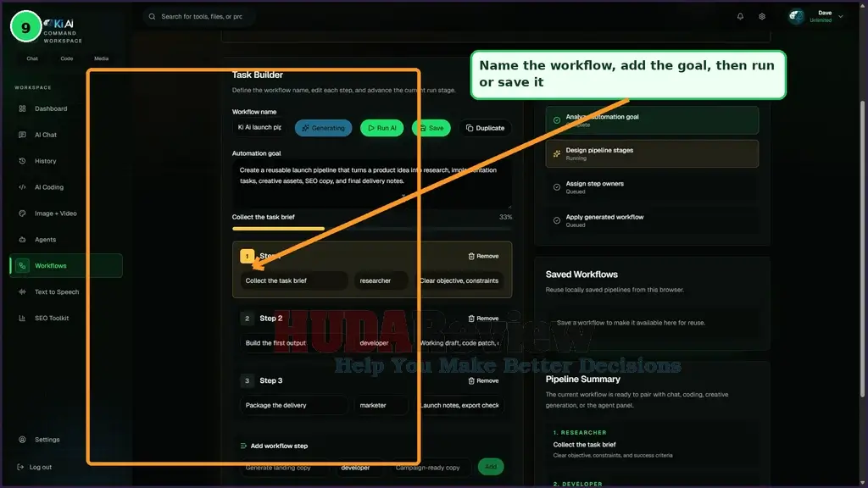868x488 pixels.
Task: Click the Analyze goal check icon
Action: (x=557, y=120)
